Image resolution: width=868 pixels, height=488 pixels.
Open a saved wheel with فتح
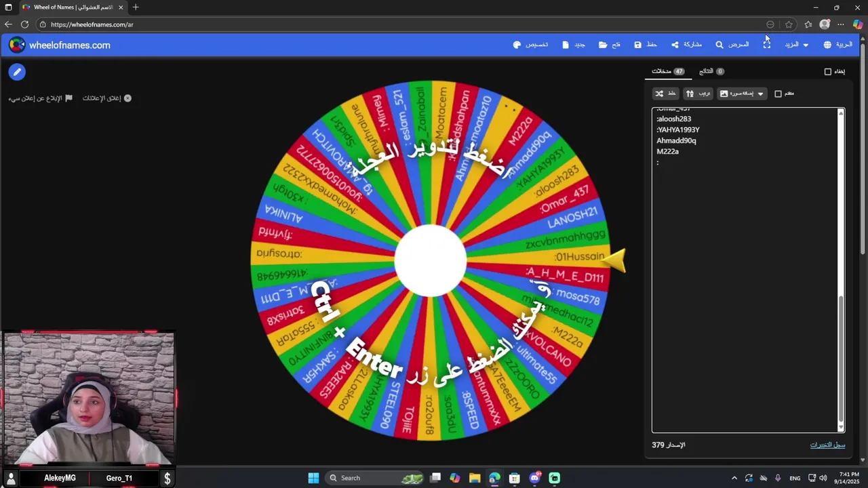pyautogui.click(x=610, y=45)
